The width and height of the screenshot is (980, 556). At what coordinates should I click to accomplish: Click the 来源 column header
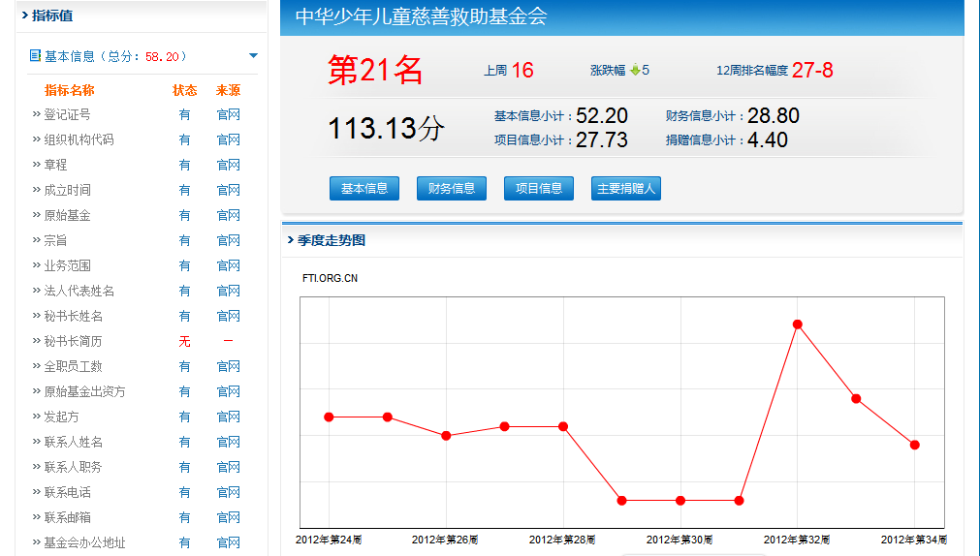(228, 90)
